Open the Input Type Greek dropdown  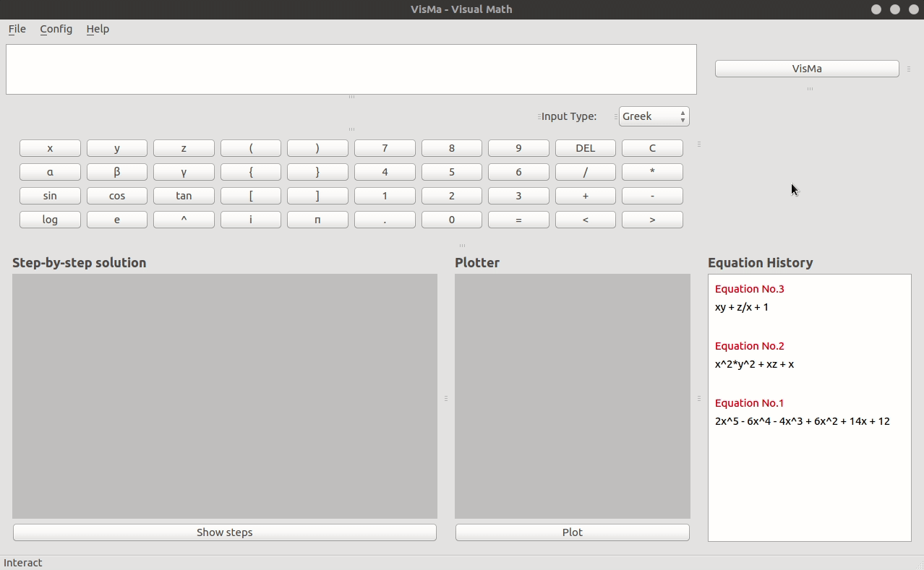click(654, 116)
